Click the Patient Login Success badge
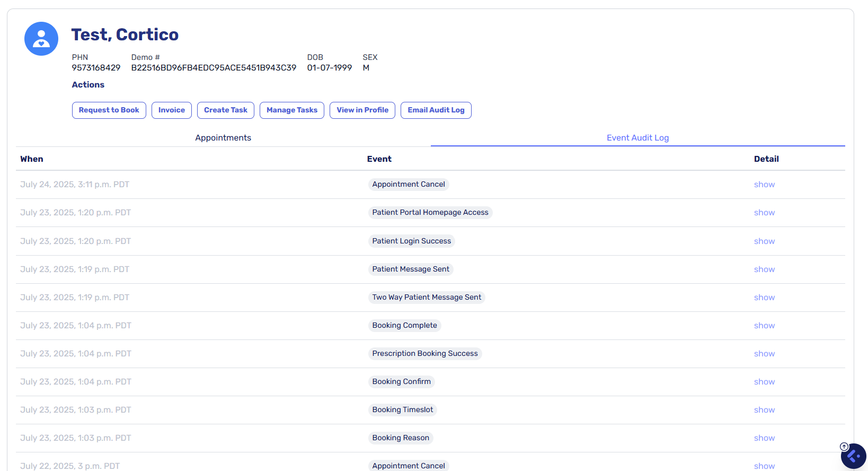 point(412,241)
